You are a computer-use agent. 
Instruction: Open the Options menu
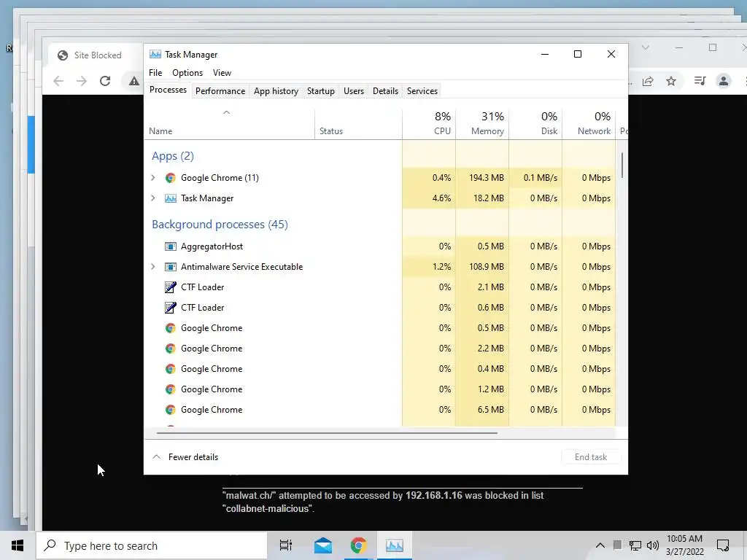coord(187,73)
